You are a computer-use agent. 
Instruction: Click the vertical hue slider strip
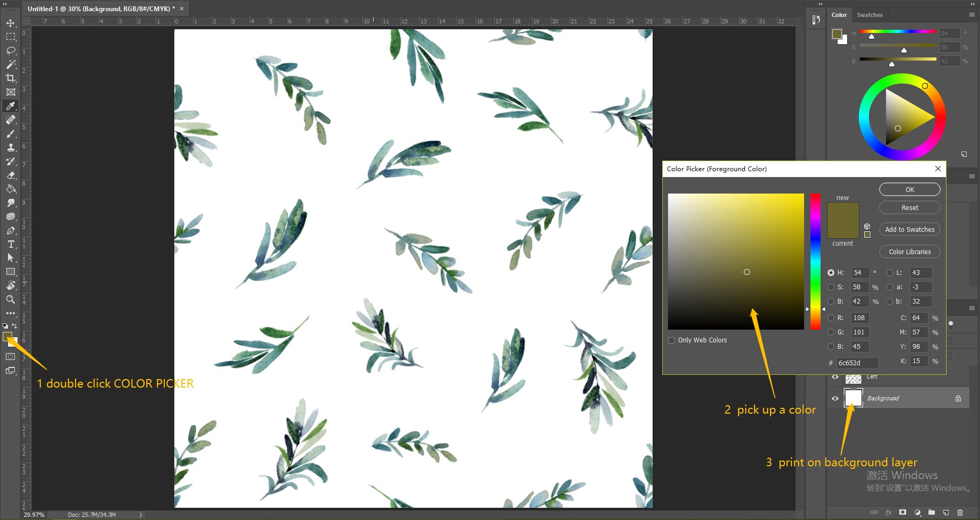(x=815, y=262)
